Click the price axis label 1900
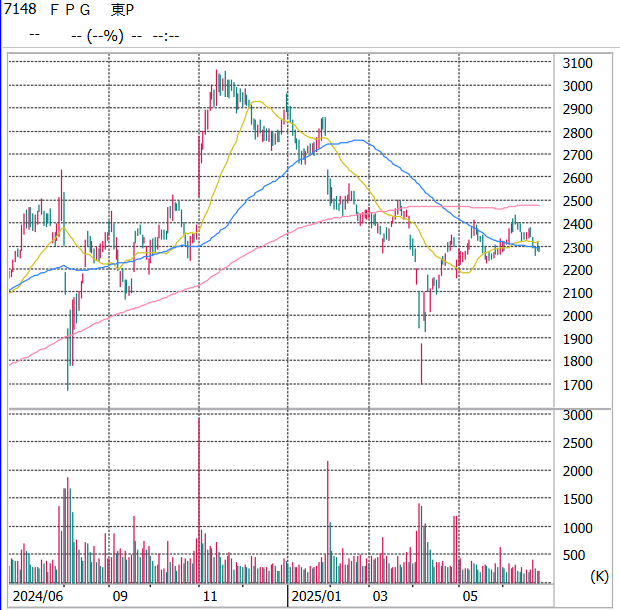The image size is (620, 610). click(577, 339)
